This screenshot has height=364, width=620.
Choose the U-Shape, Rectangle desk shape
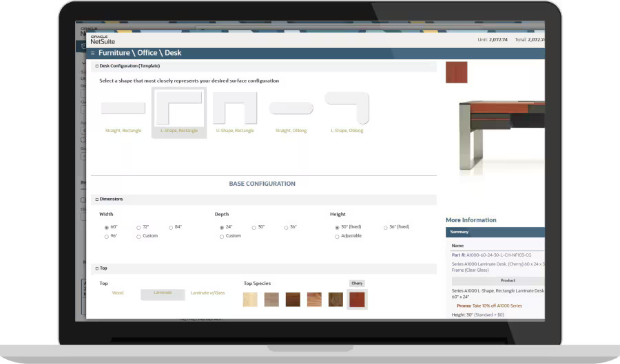click(235, 111)
